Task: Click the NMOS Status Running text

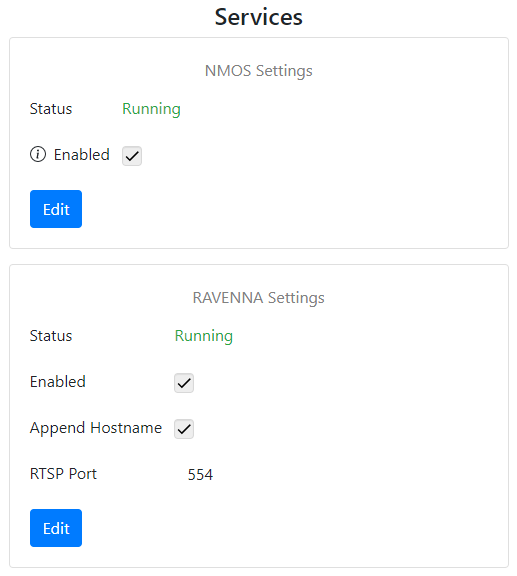Action: click(x=151, y=109)
